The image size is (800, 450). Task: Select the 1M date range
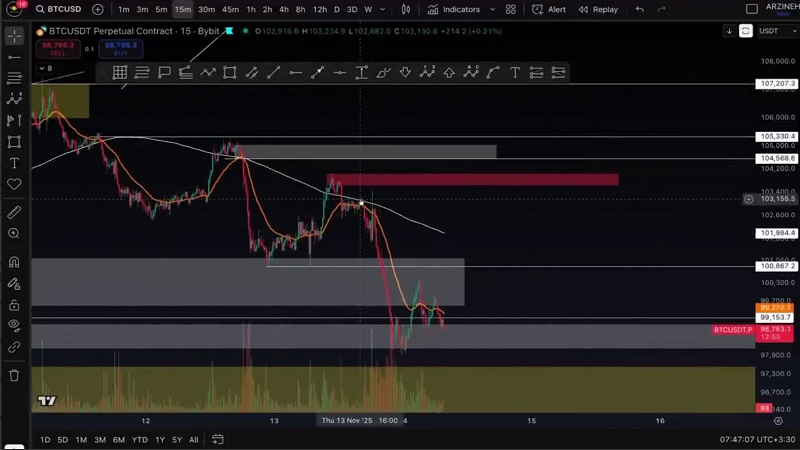tap(81, 440)
